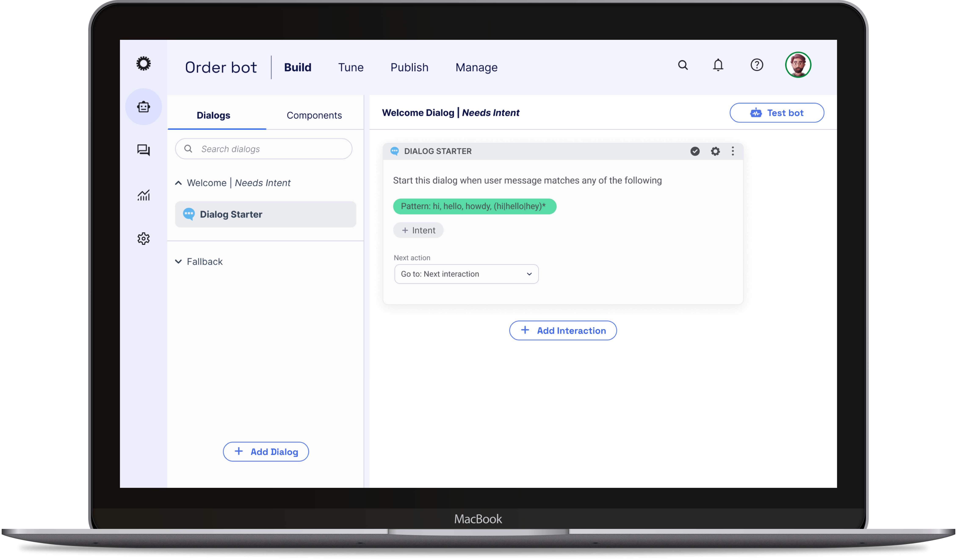
Task: Click the Welcome Dialog heading
Action: pos(450,113)
